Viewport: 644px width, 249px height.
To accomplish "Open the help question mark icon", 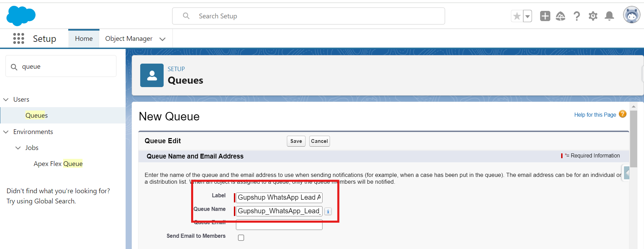I will click(x=576, y=16).
